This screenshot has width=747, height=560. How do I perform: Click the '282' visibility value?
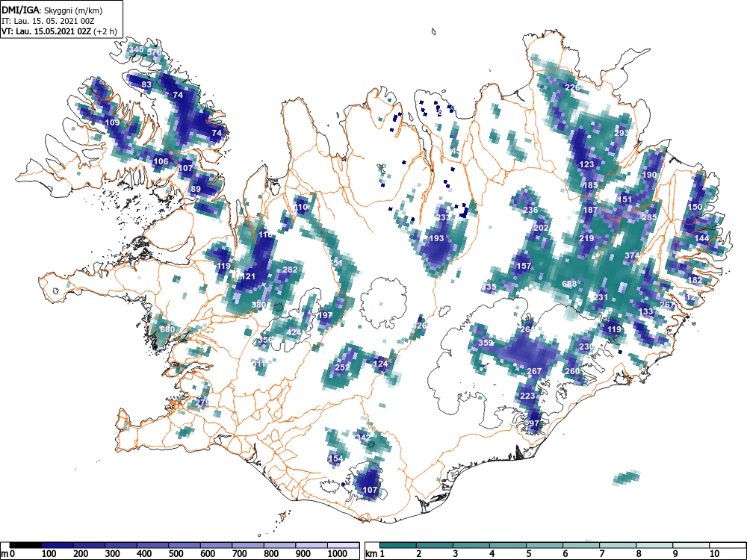point(290,270)
